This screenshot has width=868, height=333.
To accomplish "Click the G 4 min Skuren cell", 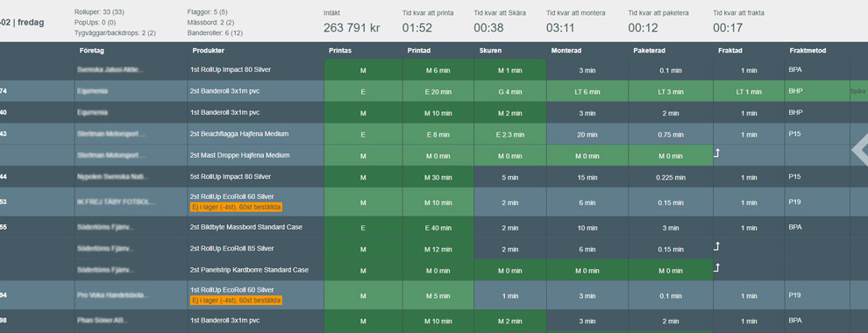I will 509,91.
